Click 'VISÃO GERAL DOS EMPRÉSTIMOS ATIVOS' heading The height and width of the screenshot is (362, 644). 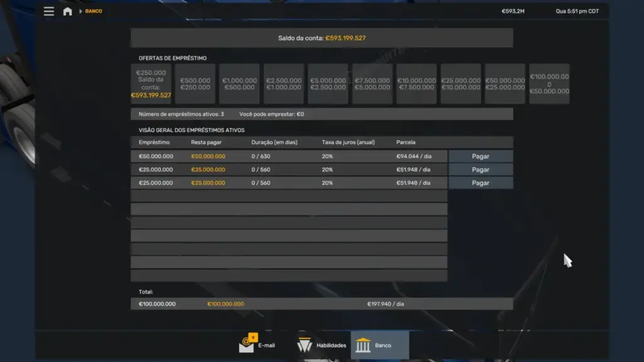(191, 130)
